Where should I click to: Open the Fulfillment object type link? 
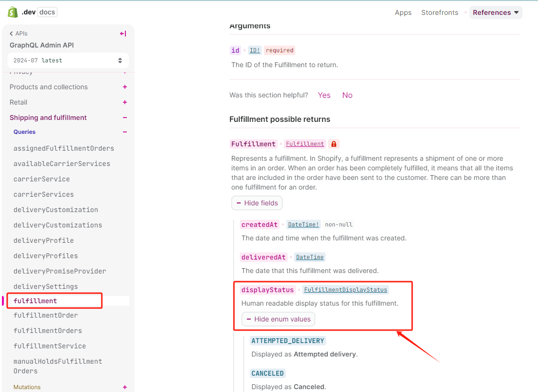pyautogui.click(x=305, y=144)
